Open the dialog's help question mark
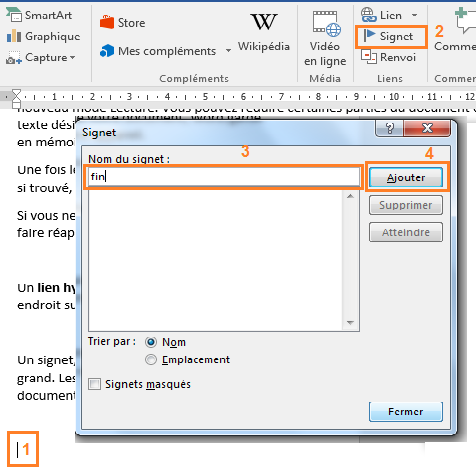Image resolution: width=476 pixels, height=467 pixels. click(389, 128)
